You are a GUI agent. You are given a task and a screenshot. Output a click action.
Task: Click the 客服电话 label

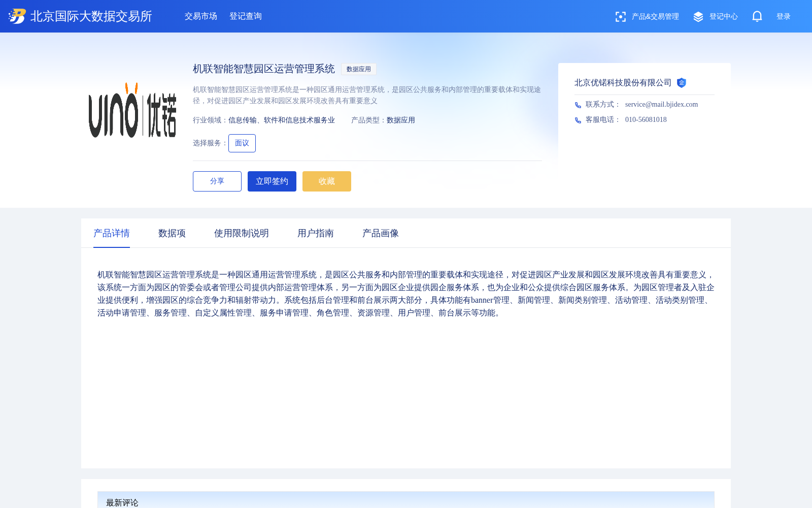(602, 119)
